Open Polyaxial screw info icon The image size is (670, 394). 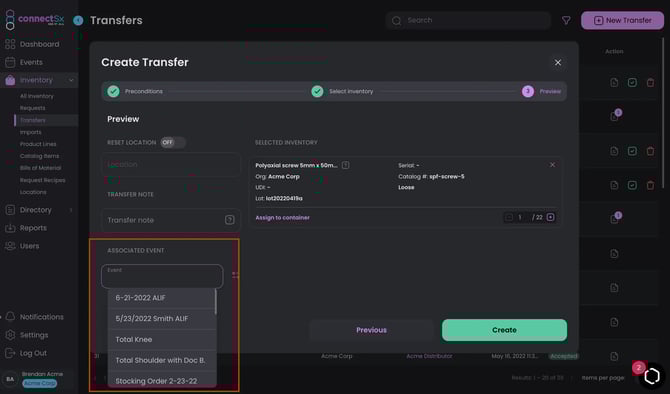coord(345,165)
